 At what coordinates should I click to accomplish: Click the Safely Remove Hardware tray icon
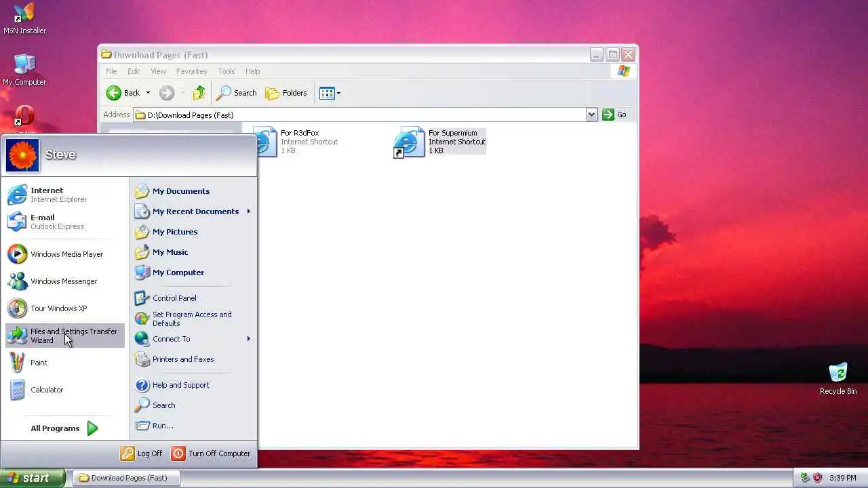805,478
